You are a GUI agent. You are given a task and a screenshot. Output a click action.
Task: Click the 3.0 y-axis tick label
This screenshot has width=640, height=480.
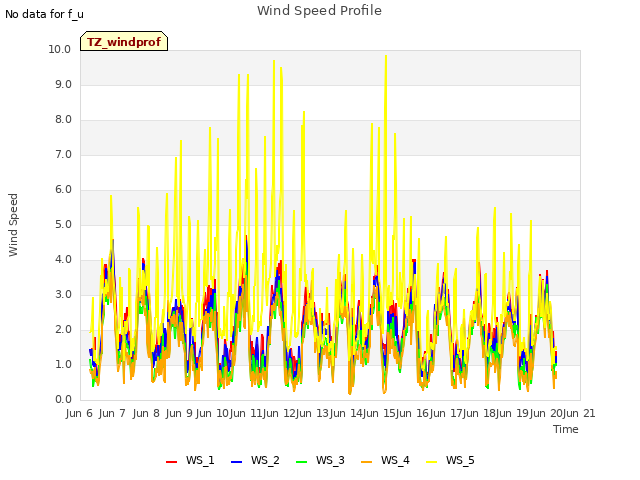point(63,295)
